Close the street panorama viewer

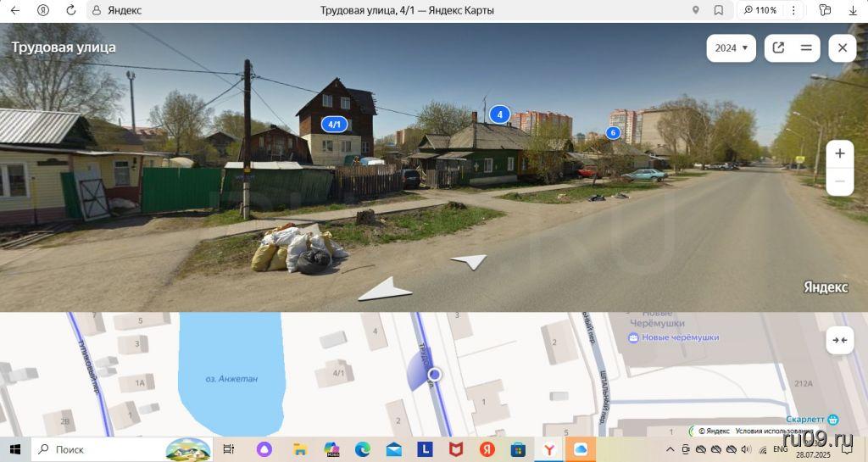pyautogui.click(x=842, y=48)
